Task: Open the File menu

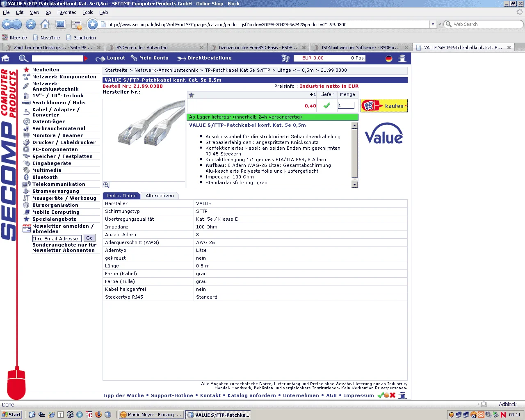Action: pyautogui.click(x=6, y=12)
